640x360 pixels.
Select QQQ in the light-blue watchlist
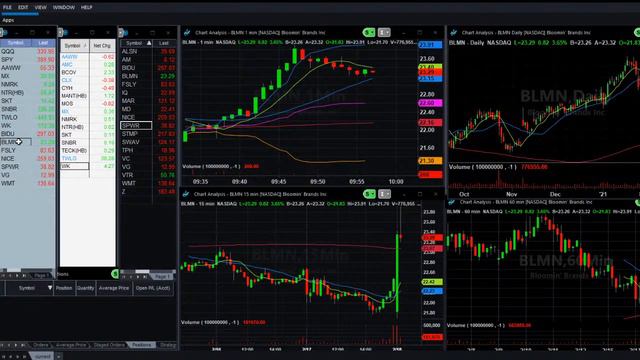point(7,51)
